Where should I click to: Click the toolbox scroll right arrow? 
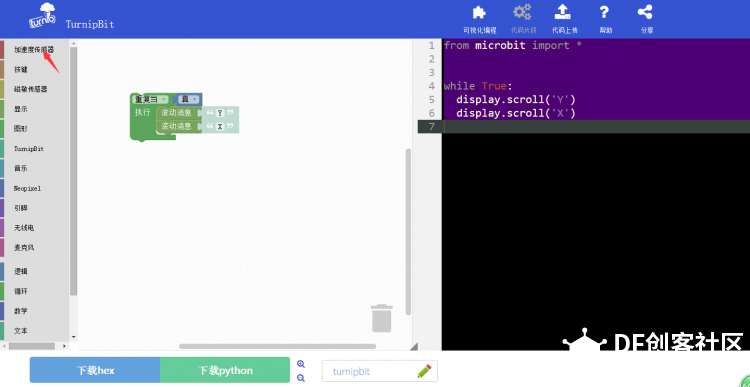pyautogui.click(x=65, y=346)
